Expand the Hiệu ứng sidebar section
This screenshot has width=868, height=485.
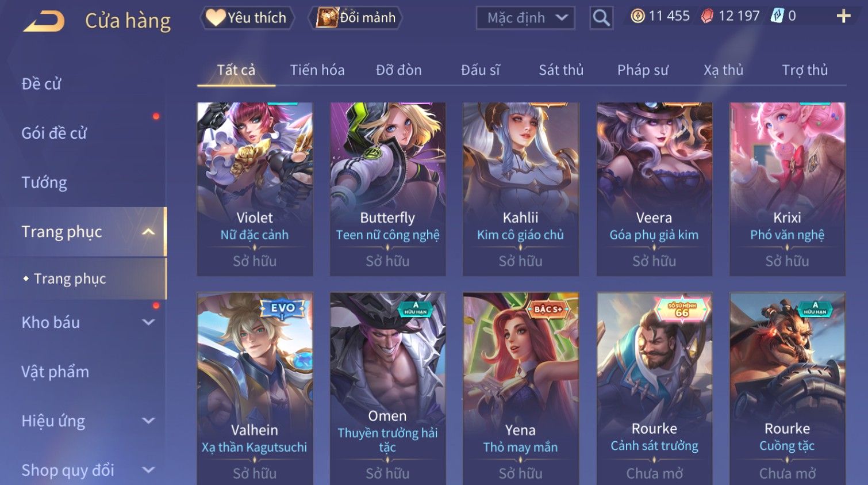coord(148,421)
